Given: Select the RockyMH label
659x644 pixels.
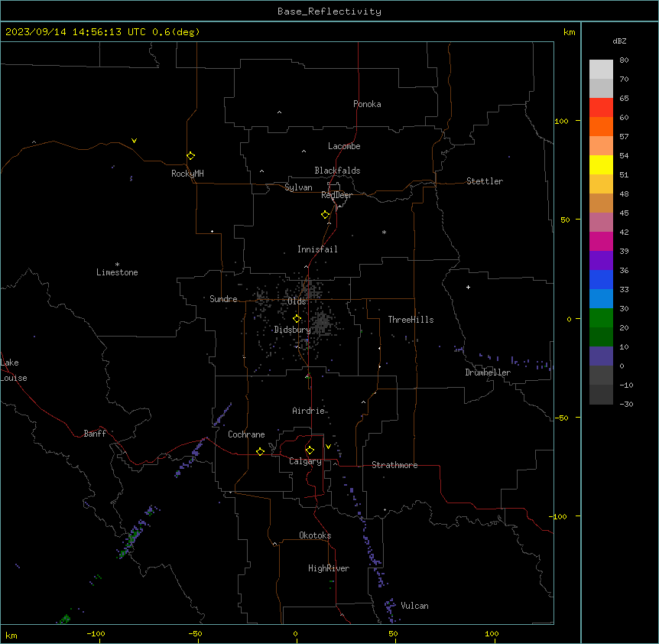Looking at the screenshot, I should tap(187, 174).
